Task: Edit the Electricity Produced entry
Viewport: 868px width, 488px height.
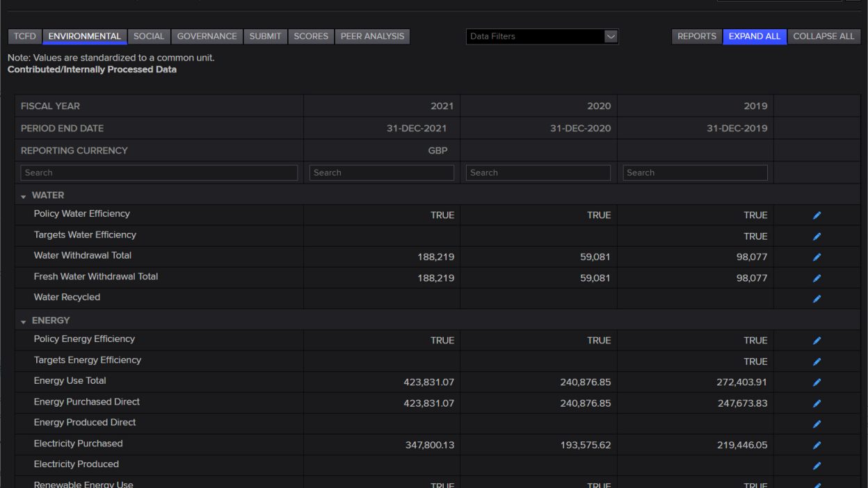Action: point(816,465)
